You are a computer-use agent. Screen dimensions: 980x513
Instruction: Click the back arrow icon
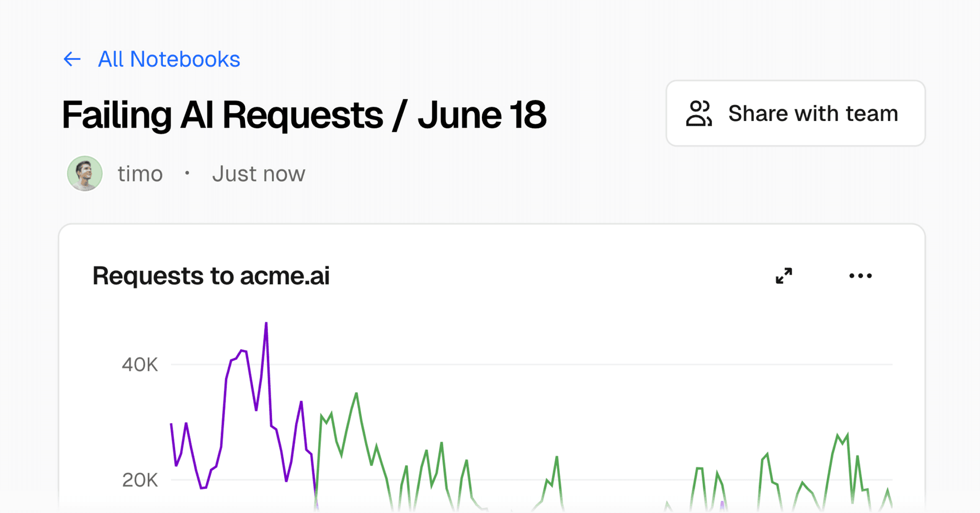click(x=72, y=59)
